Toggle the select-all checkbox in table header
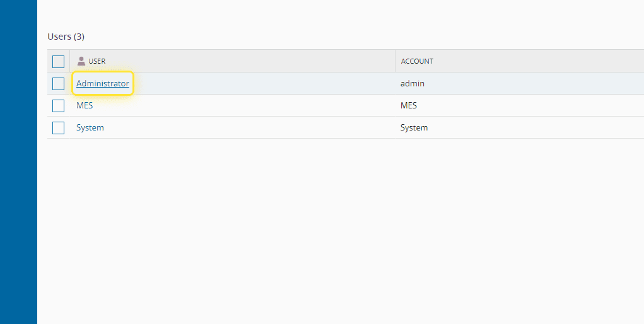Image resolution: width=644 pixels, height=324 pixels. tap(59, 61)
